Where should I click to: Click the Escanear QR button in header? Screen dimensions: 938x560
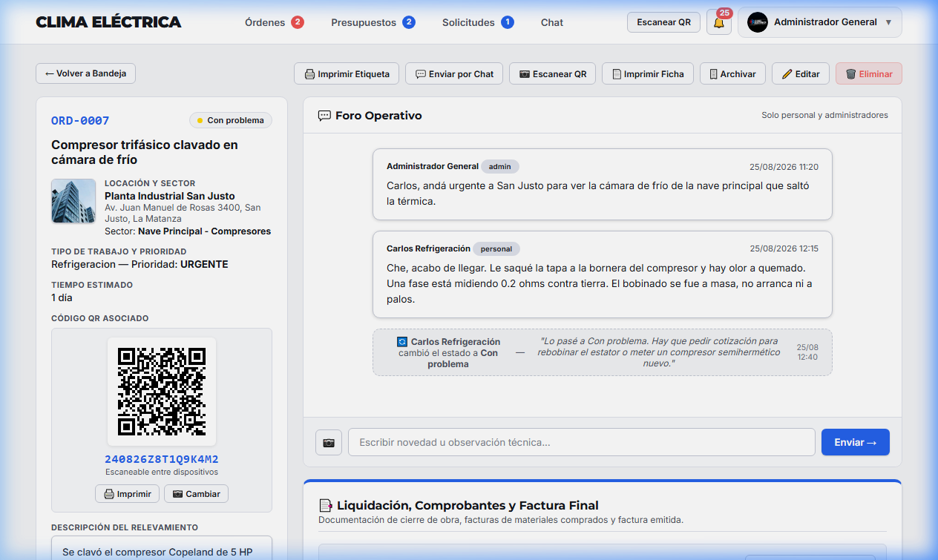pyautogui.click(x=663, y=22)
